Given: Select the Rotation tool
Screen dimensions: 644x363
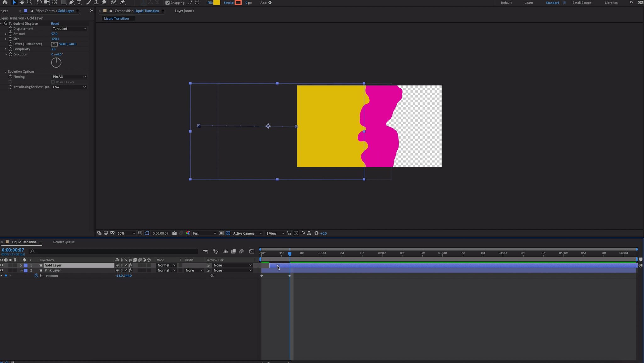Looking at the screenshot, I should point(39,2).
